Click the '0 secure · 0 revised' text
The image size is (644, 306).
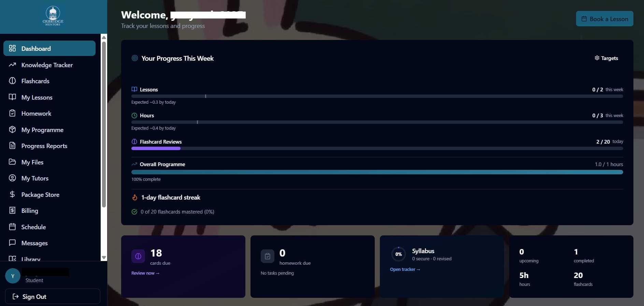pyautogui.click(x=432, y=259)
